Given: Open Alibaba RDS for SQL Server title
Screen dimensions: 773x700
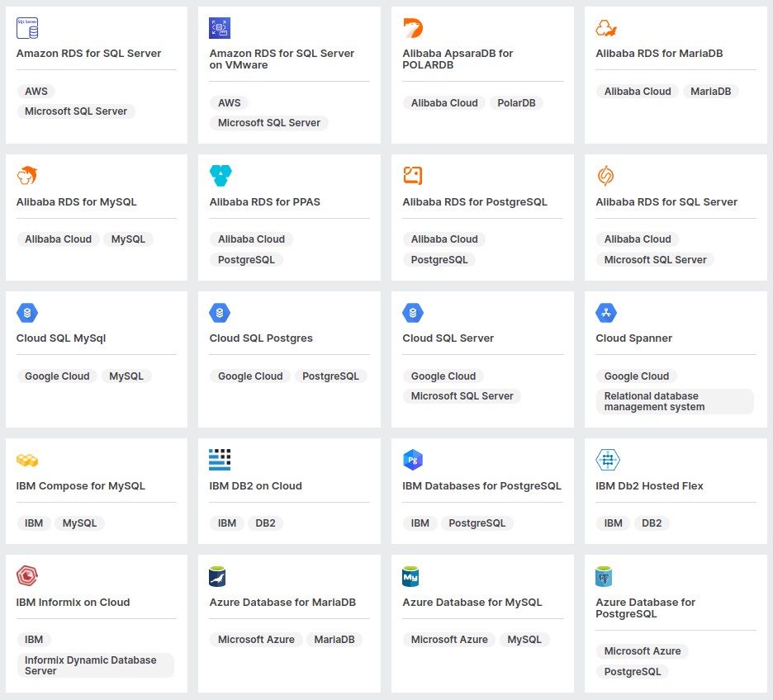Looking at the screenshot, I should coord(666,202).
